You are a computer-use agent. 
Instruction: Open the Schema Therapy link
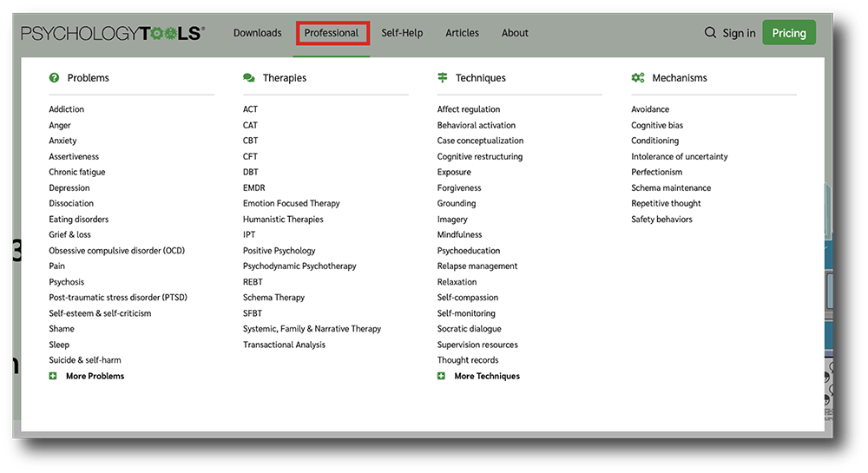(x=273, y=298)
